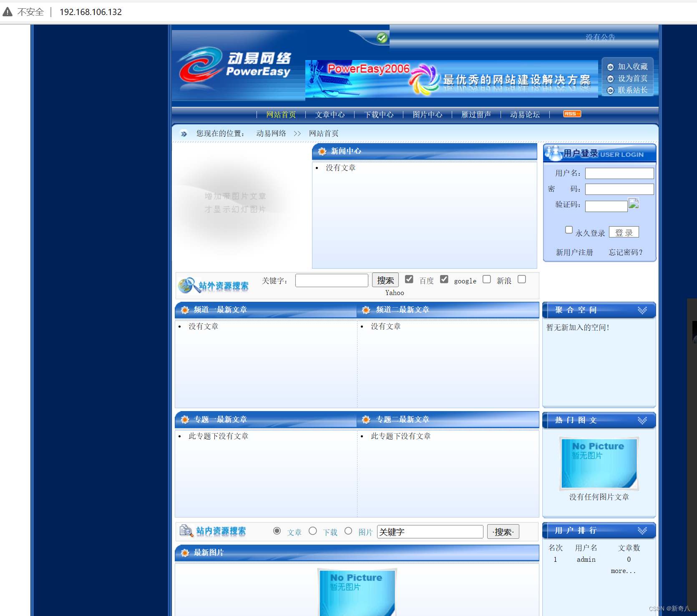Click the more... link in user ranking

[x=623, y=571]
